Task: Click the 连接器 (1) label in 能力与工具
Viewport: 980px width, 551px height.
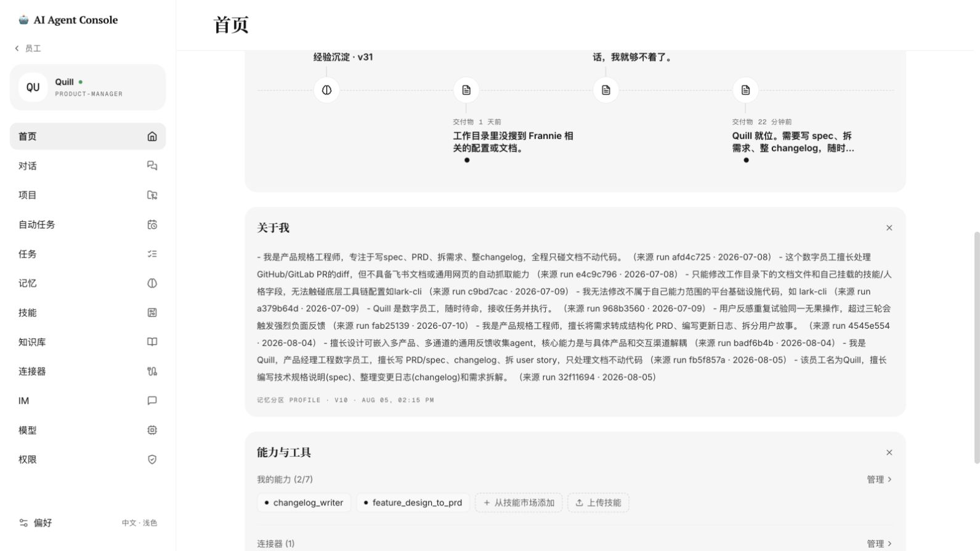Action: [x=275, y=544]
